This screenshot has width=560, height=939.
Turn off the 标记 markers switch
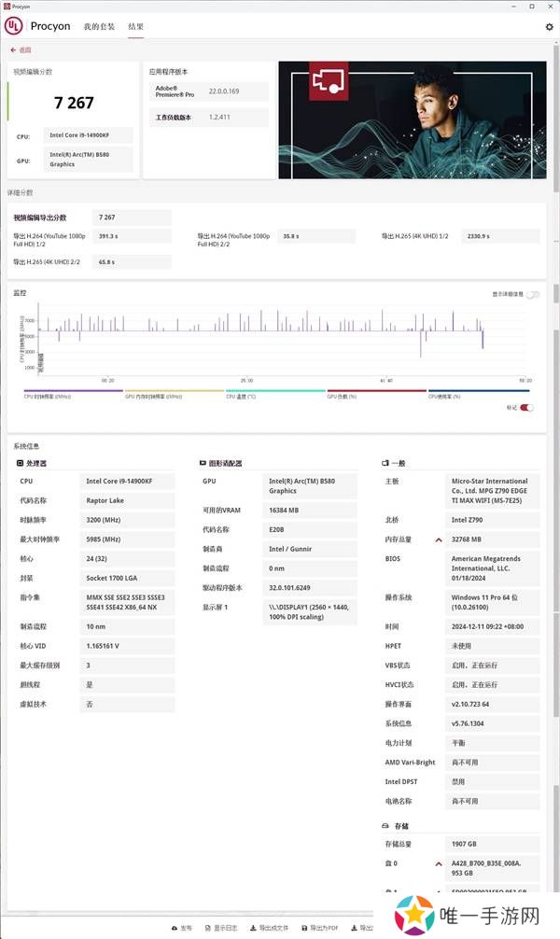[x=526, y=408]
